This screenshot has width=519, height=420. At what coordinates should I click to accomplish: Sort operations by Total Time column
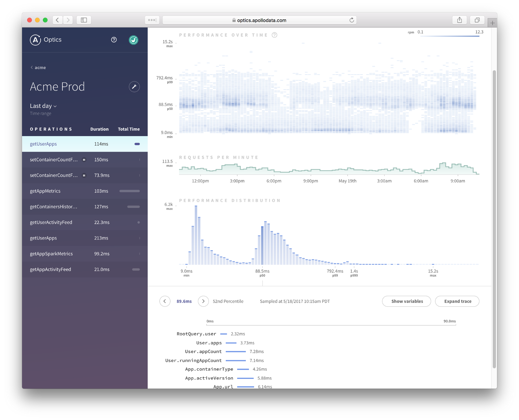point(129,129)
